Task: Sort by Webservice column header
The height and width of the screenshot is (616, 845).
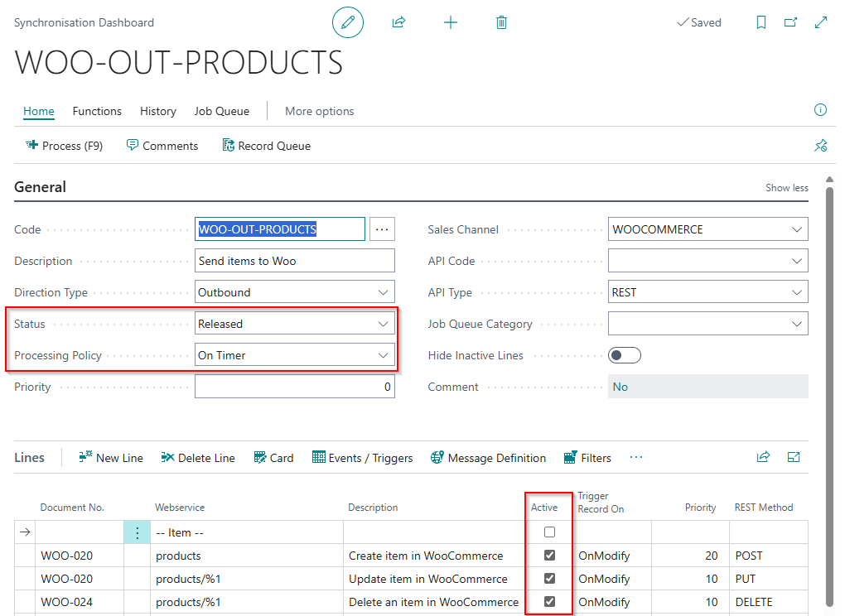Action: pyautogui.click(x=180, y=508)
